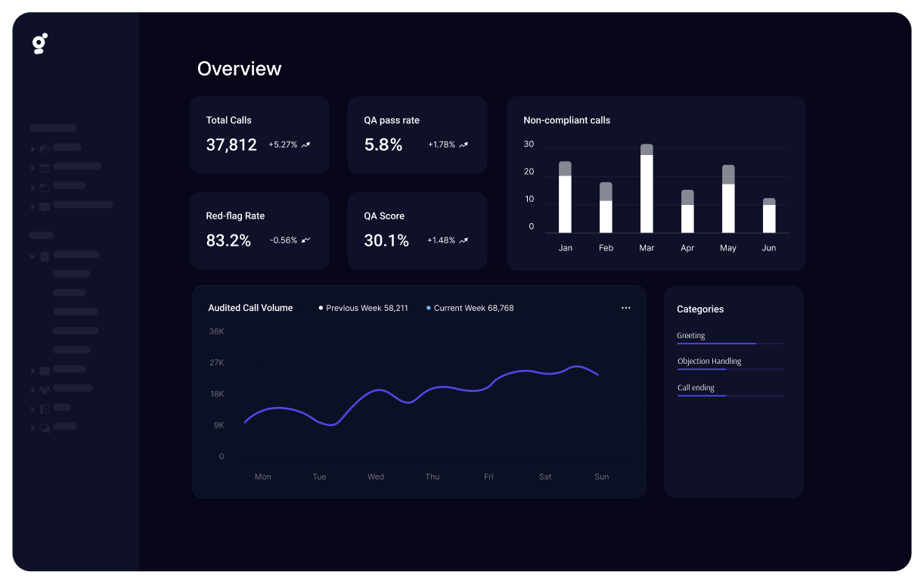Click the Greeting category label
Viewport: 924px width, 584px height.
pyautogui.click(x=690, y=335)
